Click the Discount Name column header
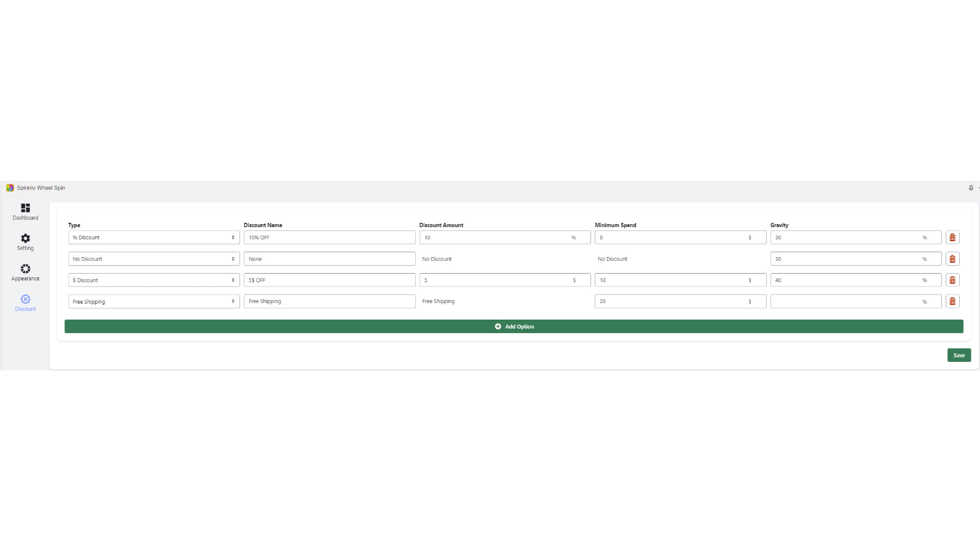The width and height of the screenshot is (980, 551). pyautogui.click(x=263, y=225)
